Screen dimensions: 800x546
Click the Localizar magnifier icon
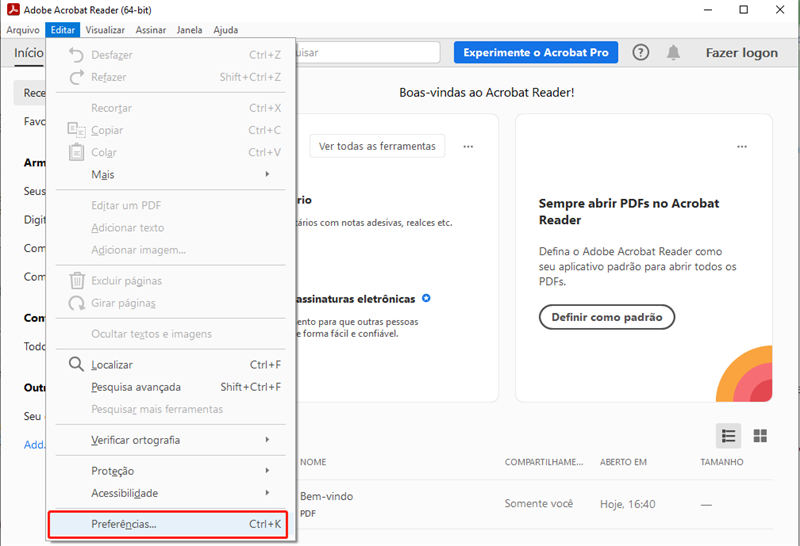(76, 364)
